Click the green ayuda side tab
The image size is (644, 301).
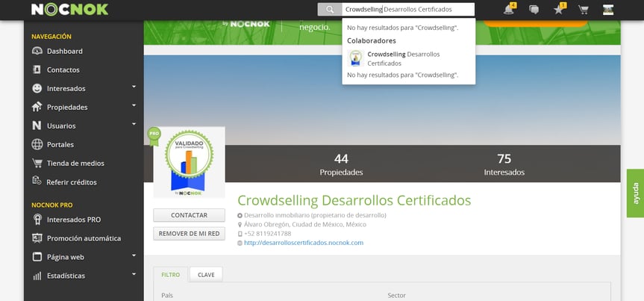click(x=635, y=193)
